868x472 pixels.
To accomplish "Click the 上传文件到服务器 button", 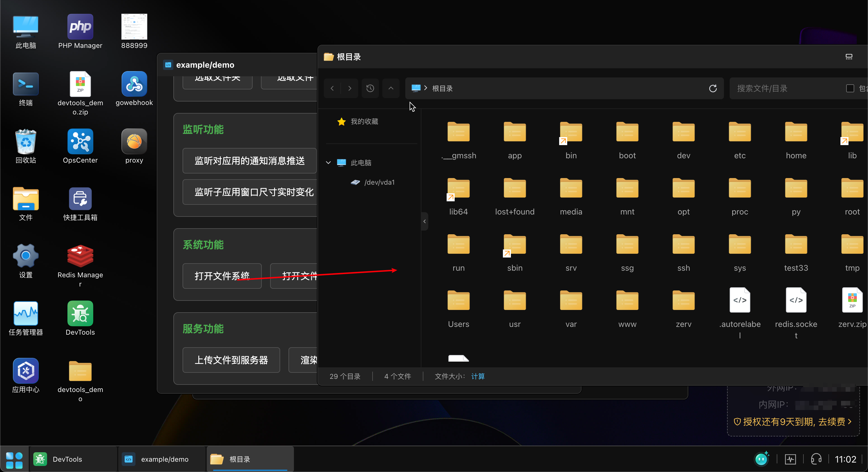I will click(231, 360).
